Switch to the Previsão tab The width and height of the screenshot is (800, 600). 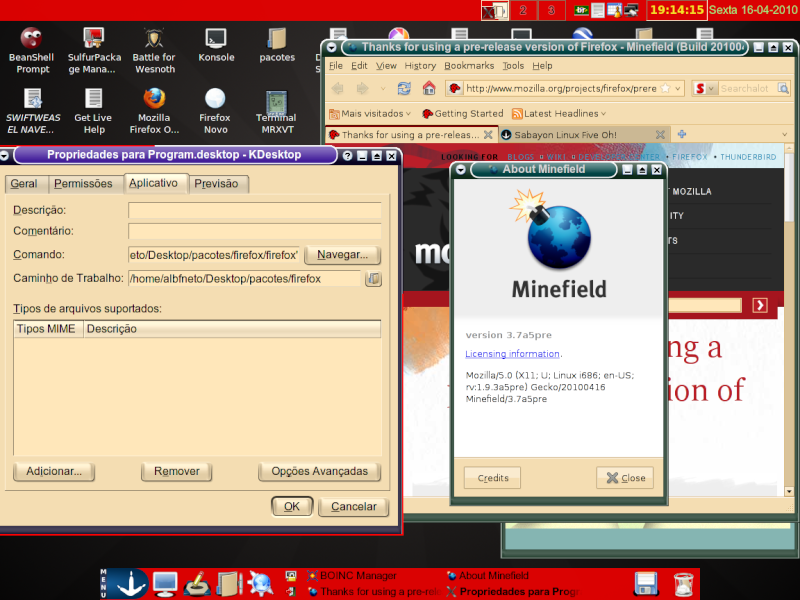(x=216, y=184)
